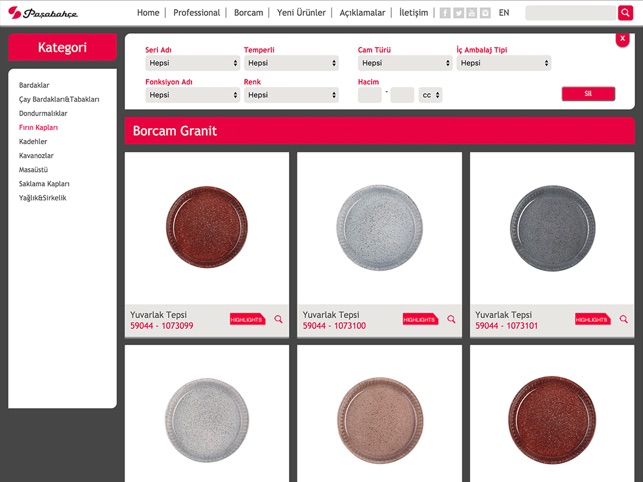Select Masaüstü category
Image resolution: width=643 pixels, height=482 pixels.
(x=34, y=169)
